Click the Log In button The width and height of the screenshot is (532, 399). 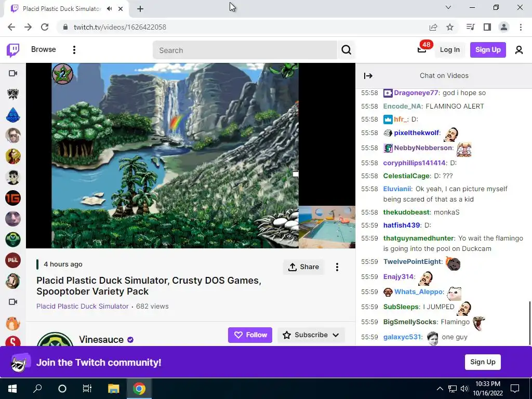click(x=449, y=50)
